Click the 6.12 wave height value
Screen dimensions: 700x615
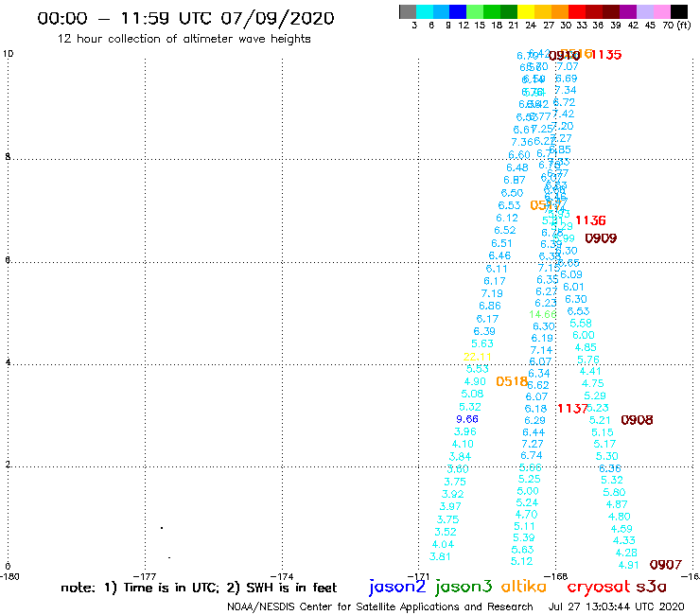[507, 219]
